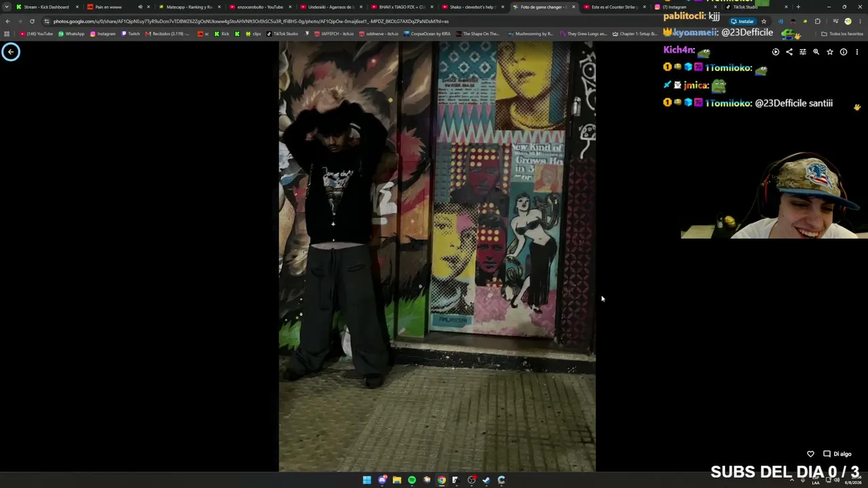Open the Chrome profile avatar
This screenshot has width=868, height=488.
click(x=848, y=21)
